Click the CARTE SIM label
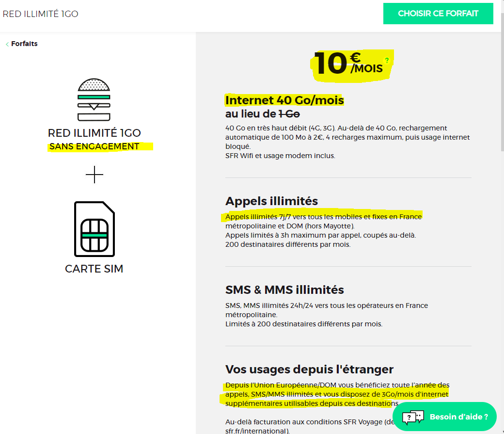504x434 pixels. coord(94,269)
